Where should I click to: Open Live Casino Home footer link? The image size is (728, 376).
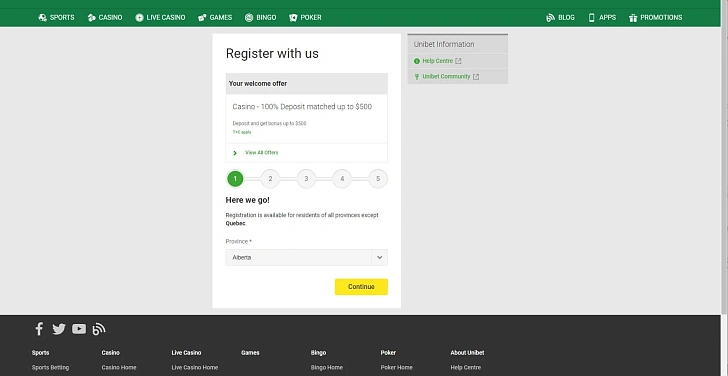pyautogui.click(x=195, y=368)
